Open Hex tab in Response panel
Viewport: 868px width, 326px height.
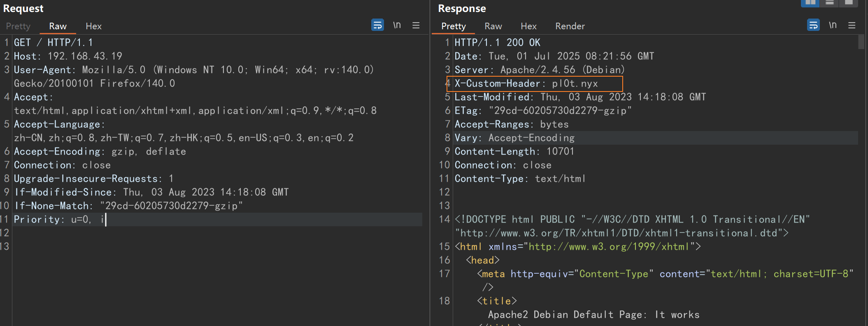coord(528,26)
